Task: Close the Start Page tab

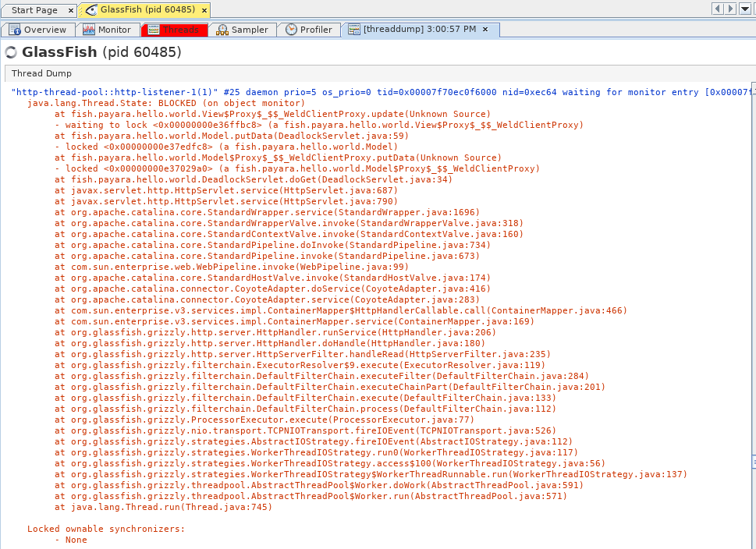Action: click(70, 10)
